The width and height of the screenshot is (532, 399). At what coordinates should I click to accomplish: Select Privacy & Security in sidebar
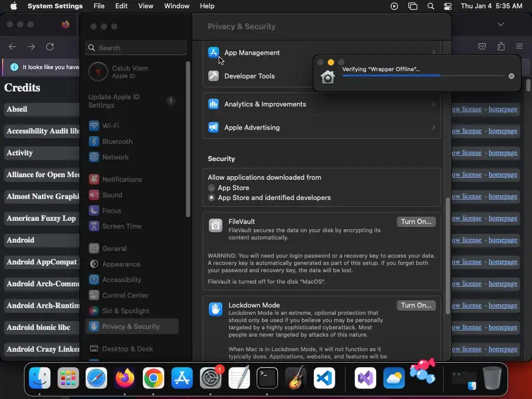click(x=132, y=326)
